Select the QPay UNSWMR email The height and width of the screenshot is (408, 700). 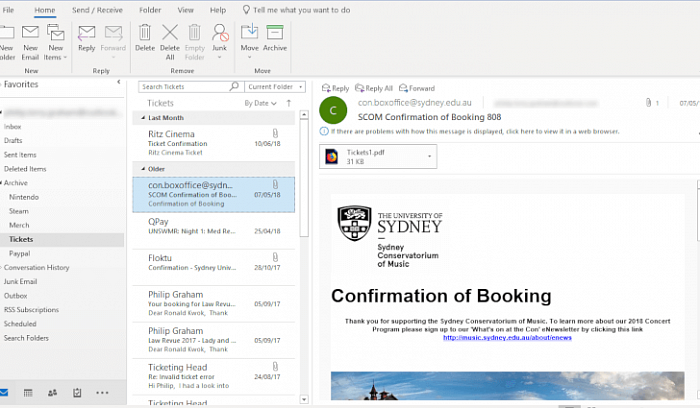point(213,231)
